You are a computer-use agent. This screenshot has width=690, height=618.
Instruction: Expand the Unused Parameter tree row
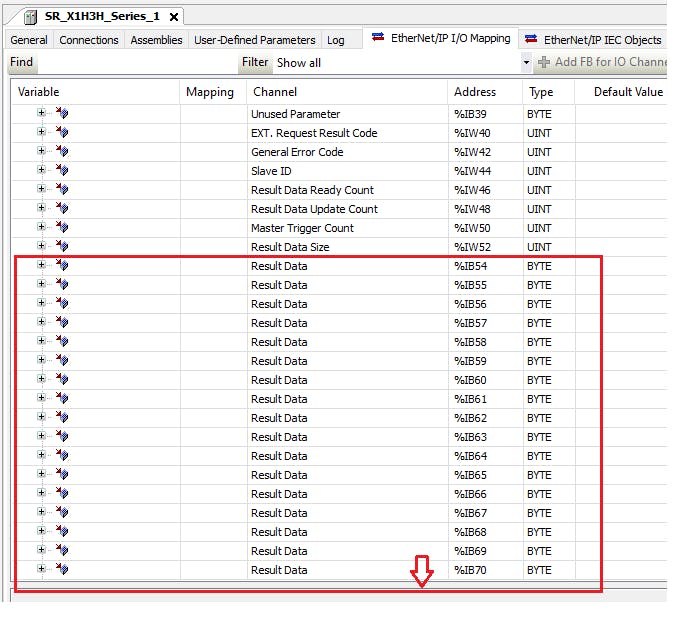tap(41, 114)
